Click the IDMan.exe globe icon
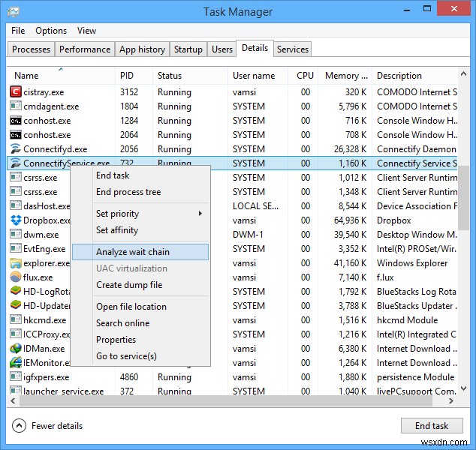This screenshot has width=476, height=450. 16,349
